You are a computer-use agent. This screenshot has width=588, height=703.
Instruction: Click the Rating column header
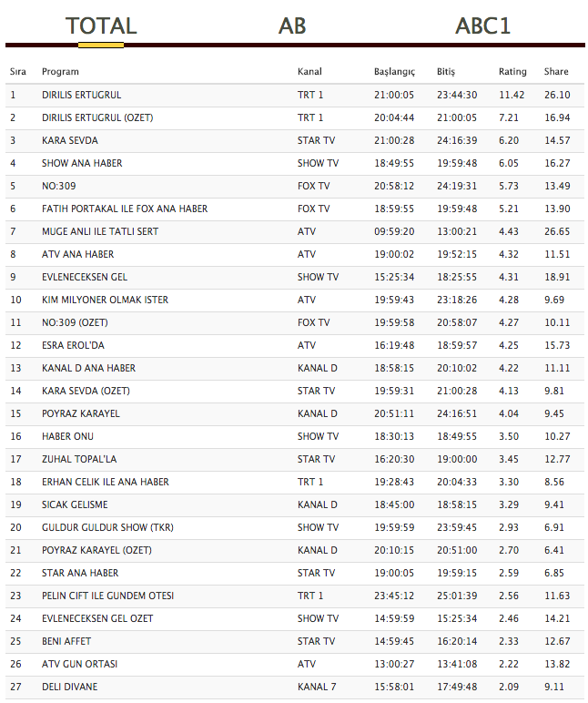pos(512,72)
